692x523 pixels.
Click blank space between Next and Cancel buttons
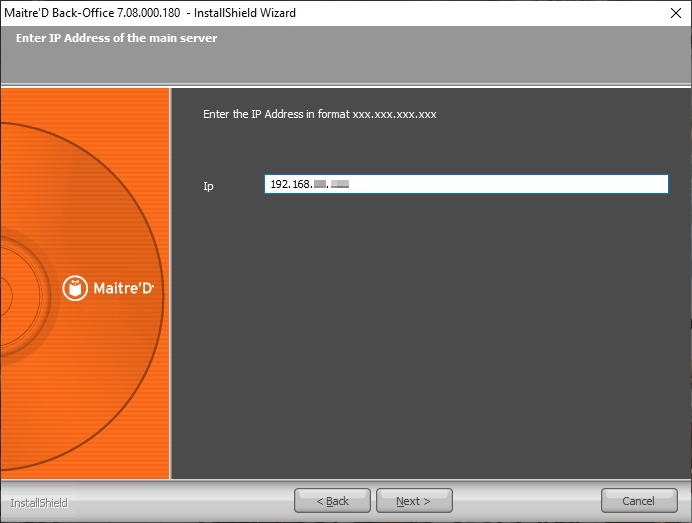[526, 501]
